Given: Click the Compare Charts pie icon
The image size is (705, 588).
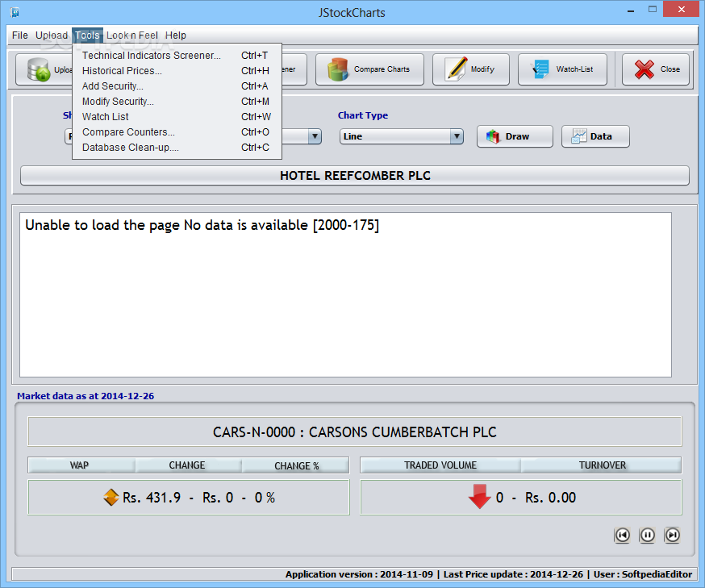Looking at the screenshot, I should pyautogui.click(x=338, y=69).
